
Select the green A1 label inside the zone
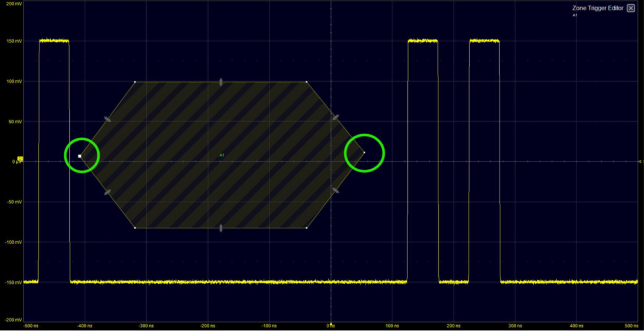click(x=221, y=155)
